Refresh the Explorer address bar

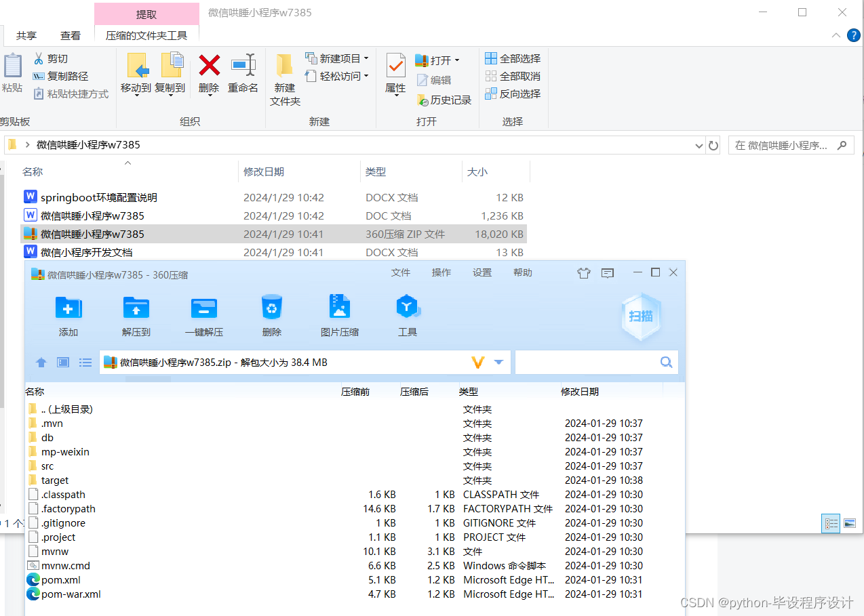(713, 145)
